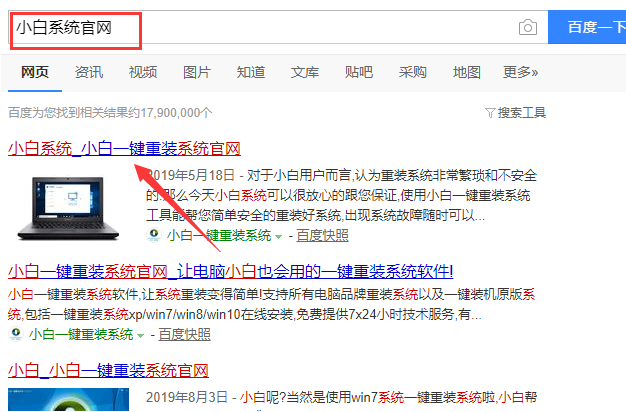Go to the 文库 tab
Viewport: 626px width, 412px height.
(305, 72)
